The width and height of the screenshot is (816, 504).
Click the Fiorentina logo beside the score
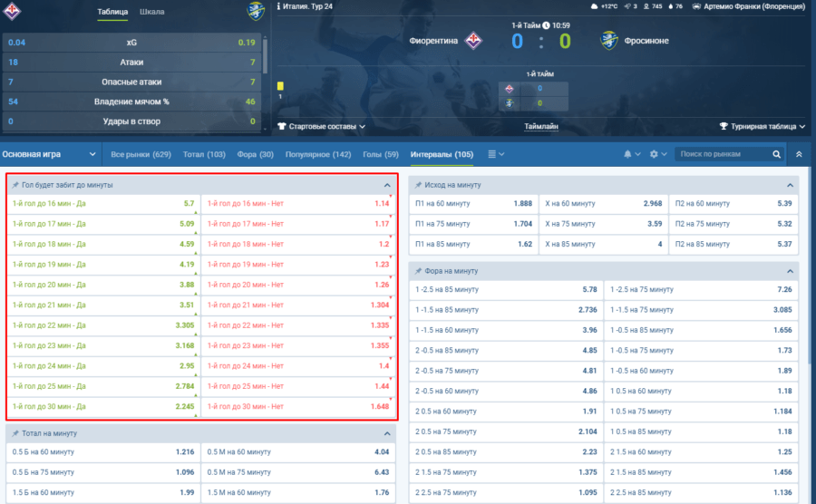[x=473, y=40]
